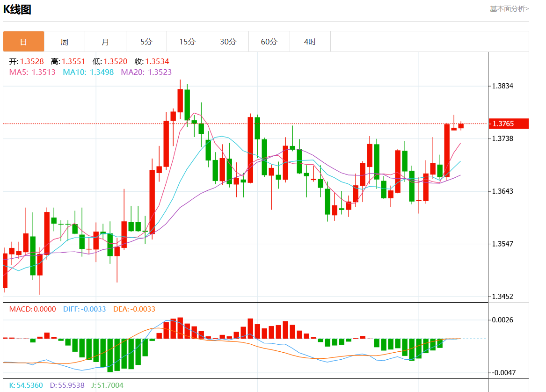
Task: Click the K: 54.5360 KDJ value
Action: pos(26,385)
